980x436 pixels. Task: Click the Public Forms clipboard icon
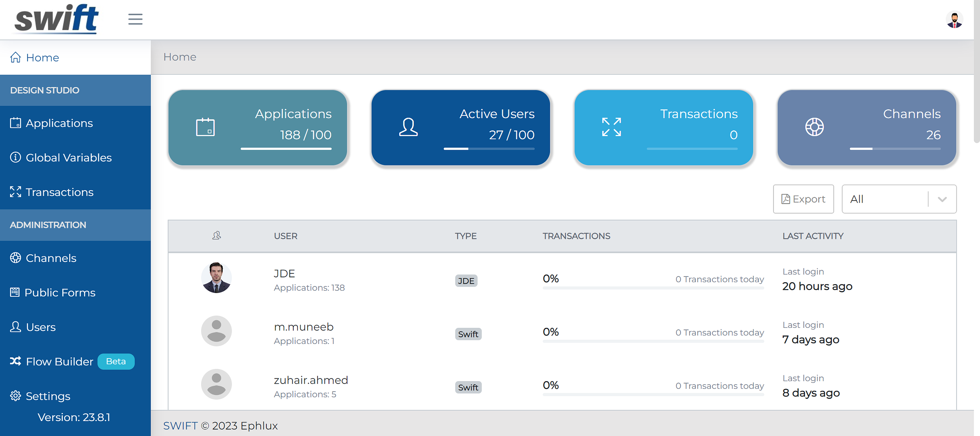(x=15, y=292)
